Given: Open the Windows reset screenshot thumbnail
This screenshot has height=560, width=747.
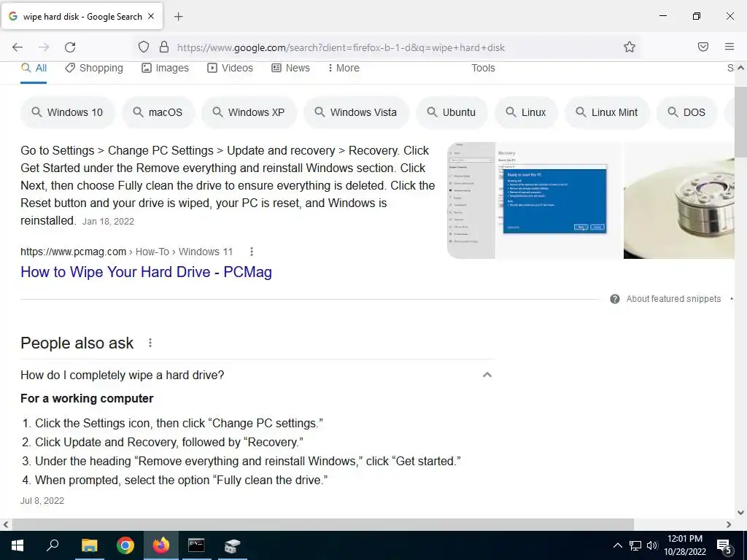Looking at the screenshot, I should tap(535, 201).
